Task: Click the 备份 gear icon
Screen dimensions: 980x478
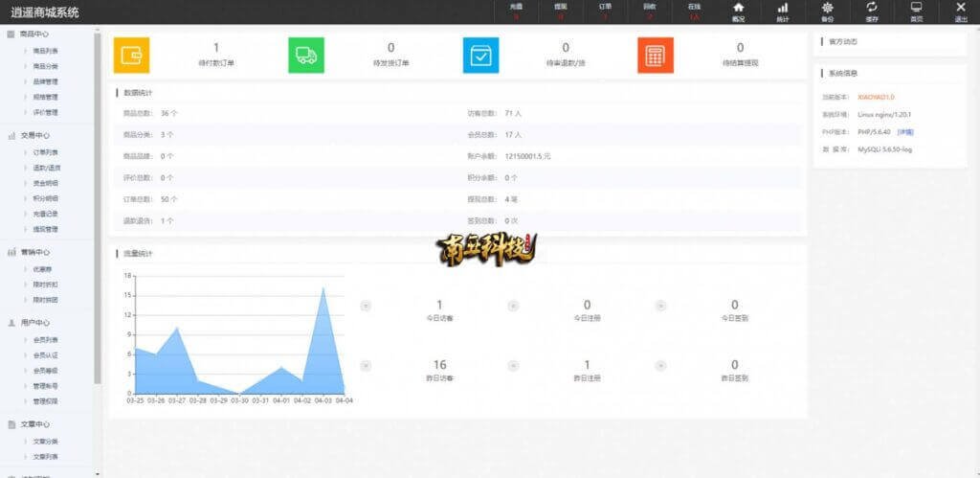Action: point(827,11)
